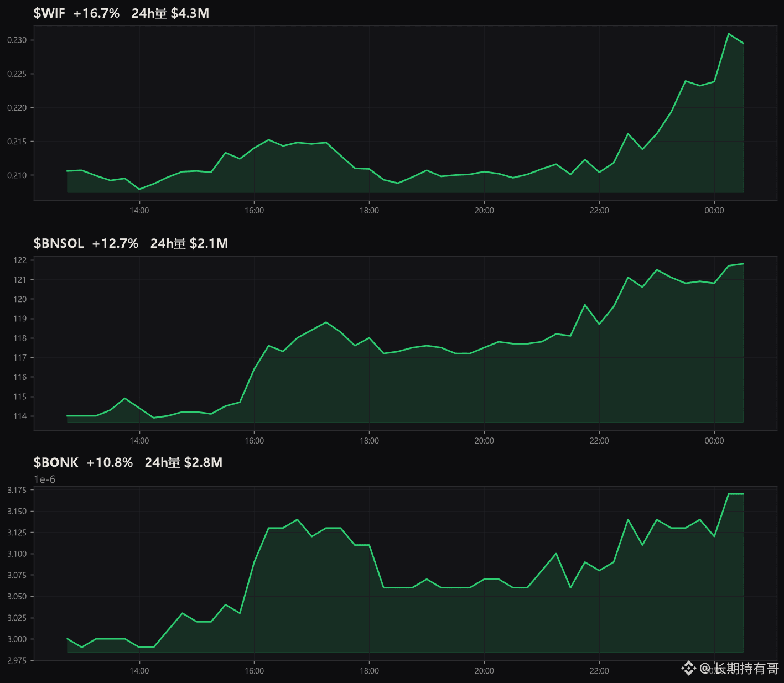Screen dimensions: 784x683
Task: Select the 22:00 time label on WIF chart
Action: (x=599, y=211)
